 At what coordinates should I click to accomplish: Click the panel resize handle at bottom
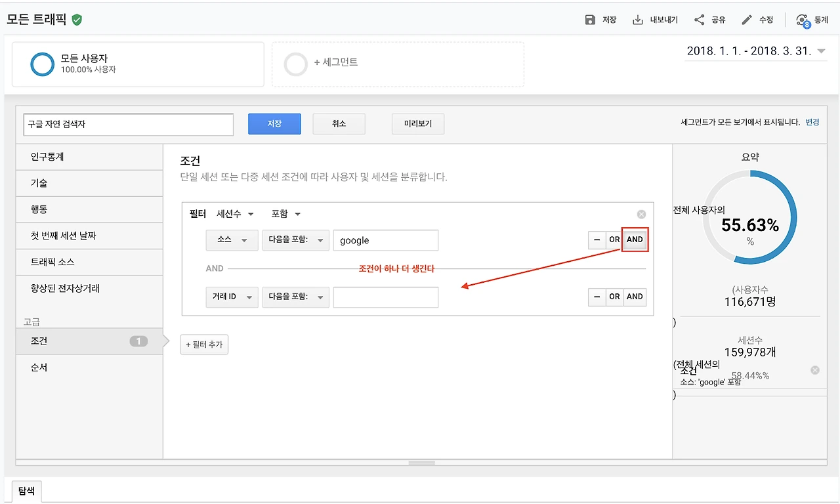[x=422, y=463]
